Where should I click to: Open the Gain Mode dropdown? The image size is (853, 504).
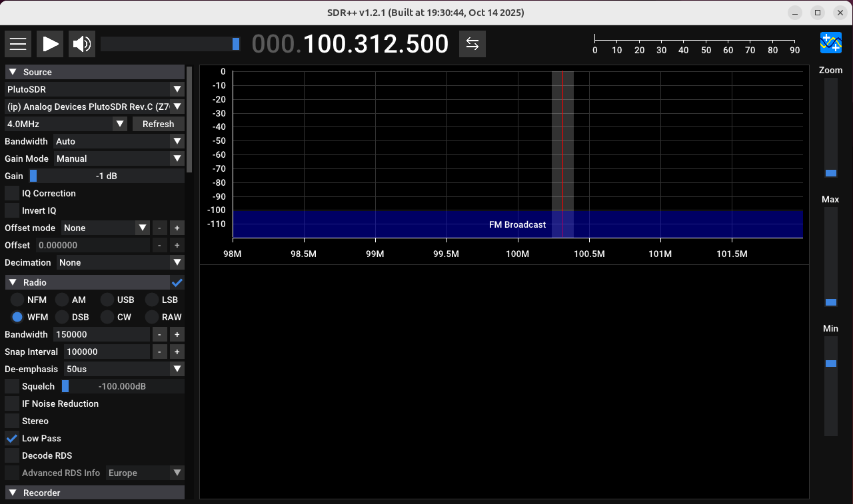click(x=119, y=158)
